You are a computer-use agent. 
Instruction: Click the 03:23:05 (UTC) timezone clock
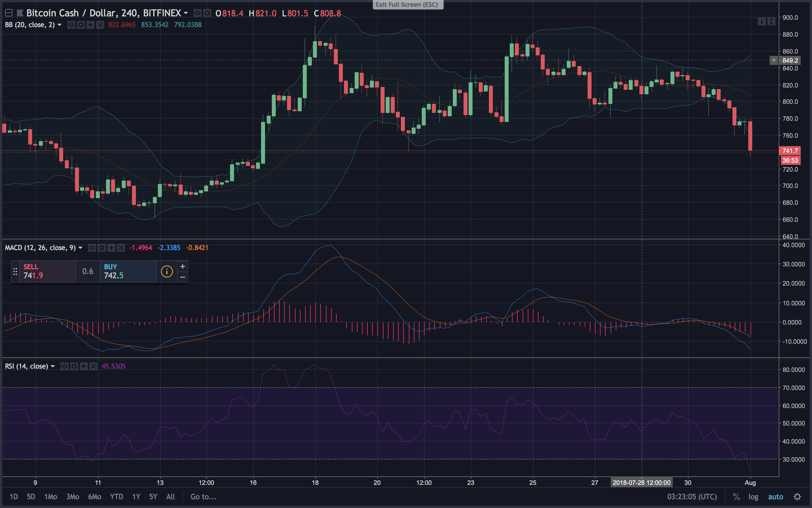[x=692, y=497]
